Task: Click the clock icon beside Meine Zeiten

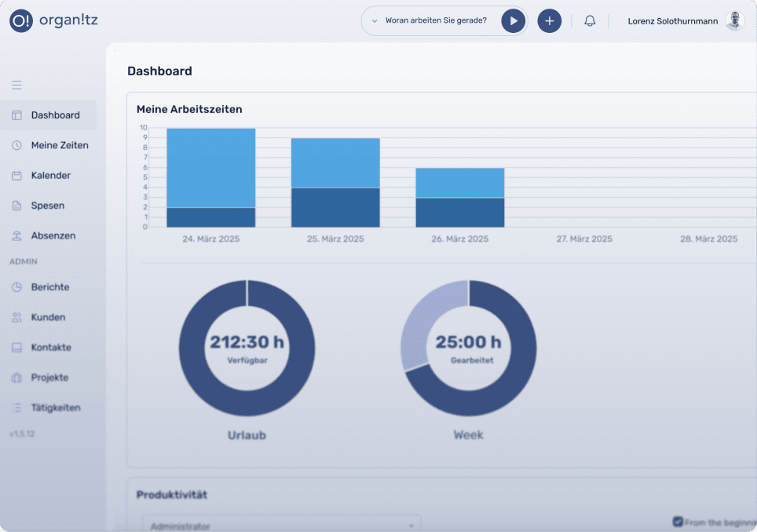Action: click(16, 145)
